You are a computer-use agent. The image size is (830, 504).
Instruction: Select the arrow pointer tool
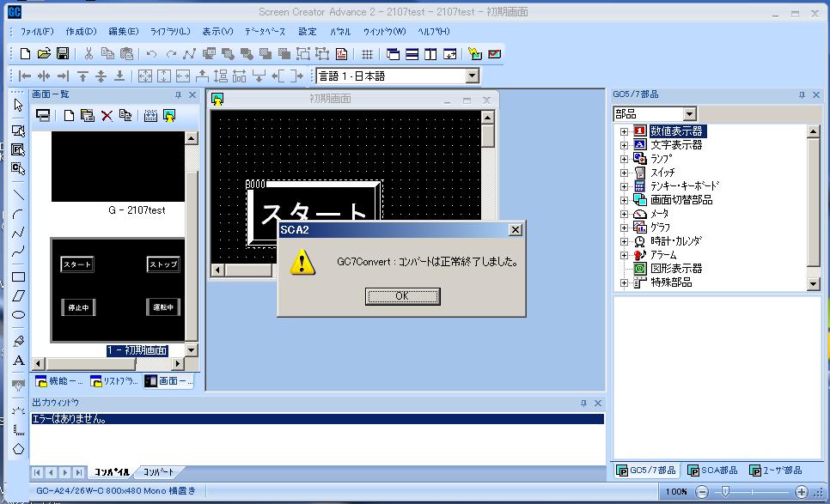(18, 106)
